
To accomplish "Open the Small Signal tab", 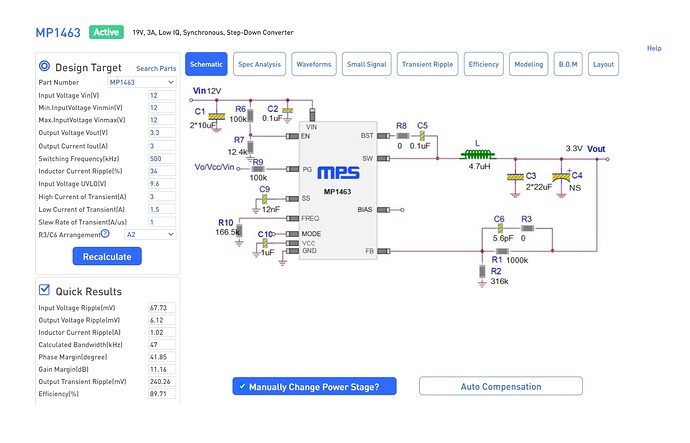I will click(367, 64).
